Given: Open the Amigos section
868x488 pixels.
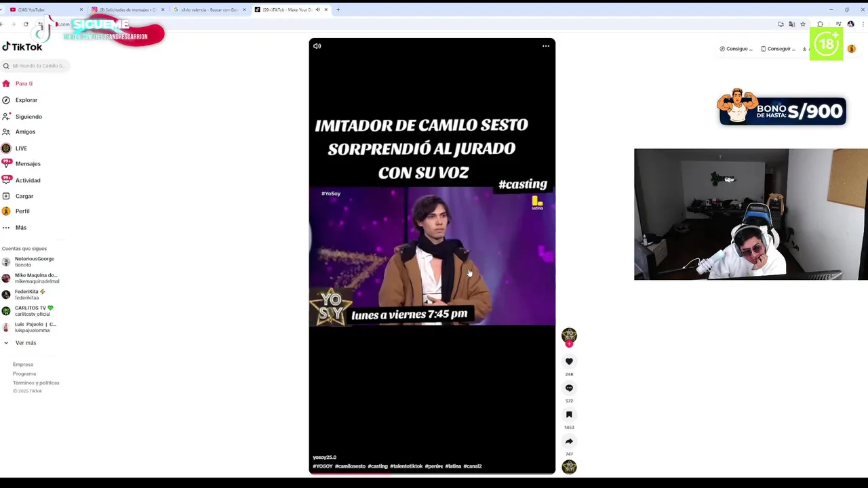Looking at the screenshot, I should (25, 131).
